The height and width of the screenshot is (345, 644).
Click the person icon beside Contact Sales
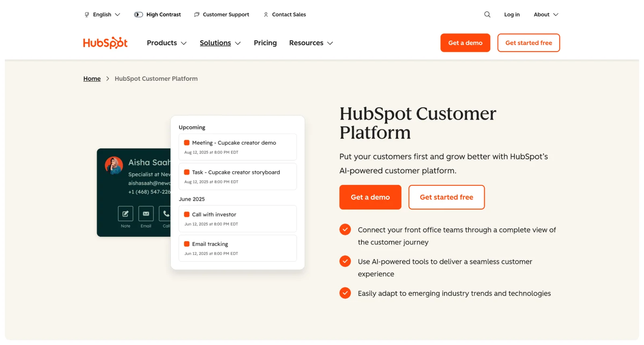click(x=266, y=14)
